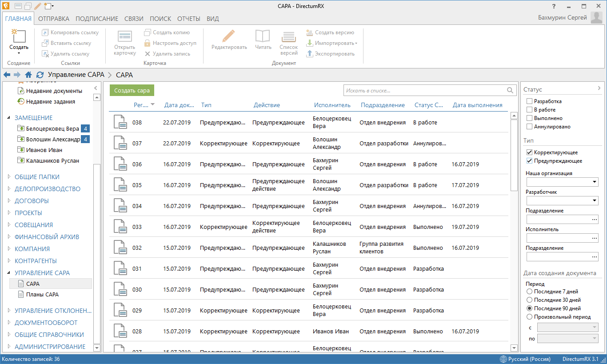
Task: Collapse the ЗАМЕЩЕНИЕ tree section
Action: pos(8,118)
